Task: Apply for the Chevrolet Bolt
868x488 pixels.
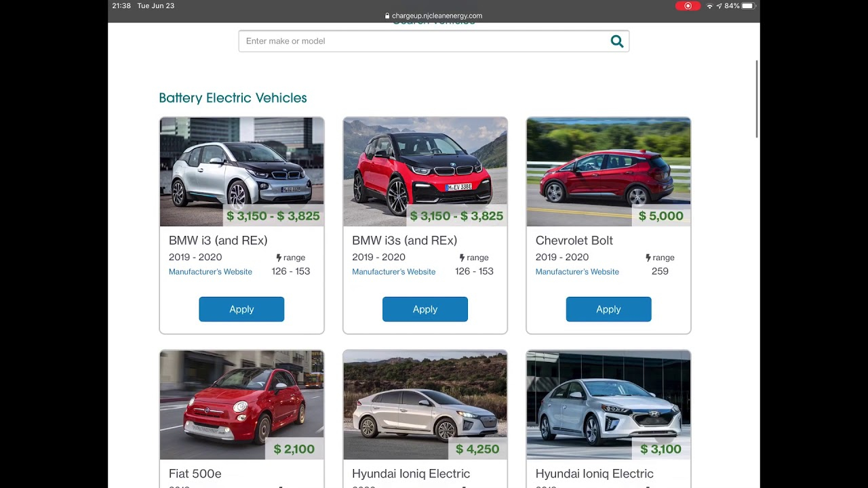Action: point(608,309)
